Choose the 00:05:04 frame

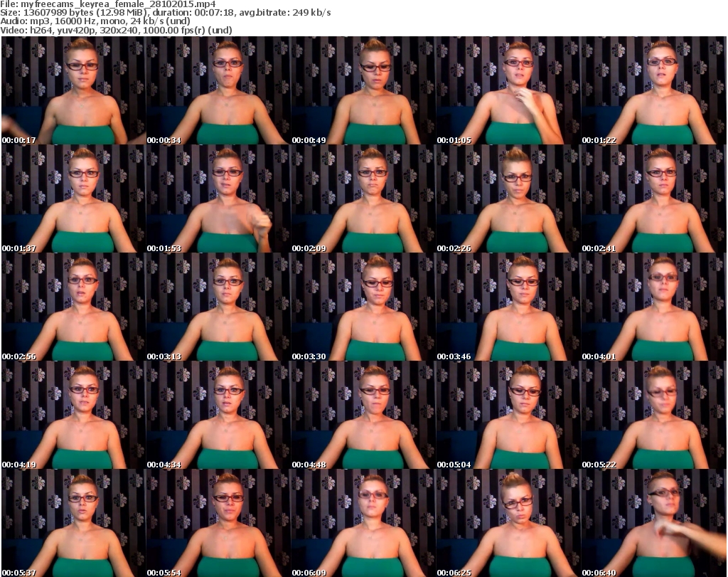(x=508, y=415)
